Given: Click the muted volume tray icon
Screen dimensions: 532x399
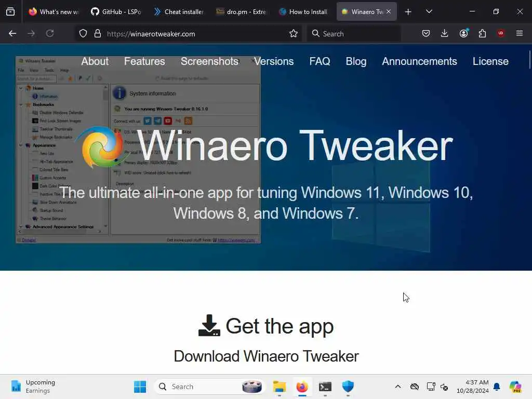Looking at the screenshot, I should pos(445,387).
